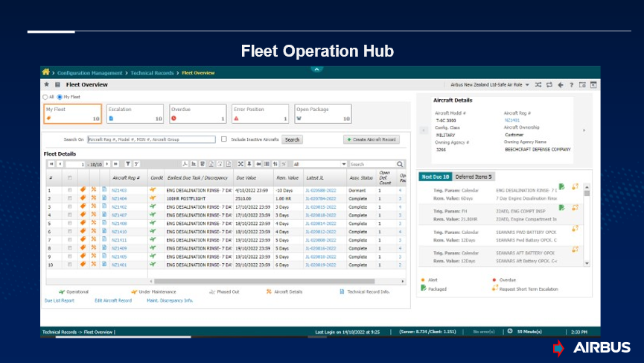Click the grid horizontal scrollbar
The width and height of the screenshot is (644, 363).
coord(264,281)
